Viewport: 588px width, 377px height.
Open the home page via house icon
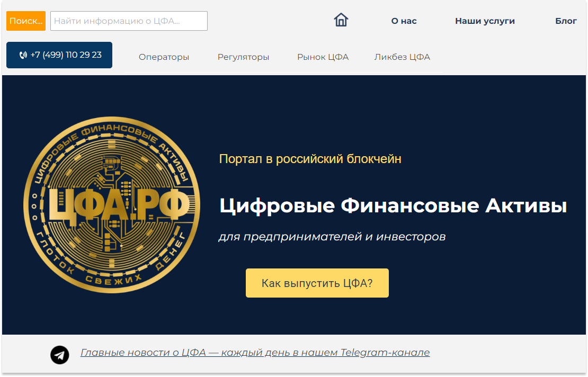pos(341,20)
